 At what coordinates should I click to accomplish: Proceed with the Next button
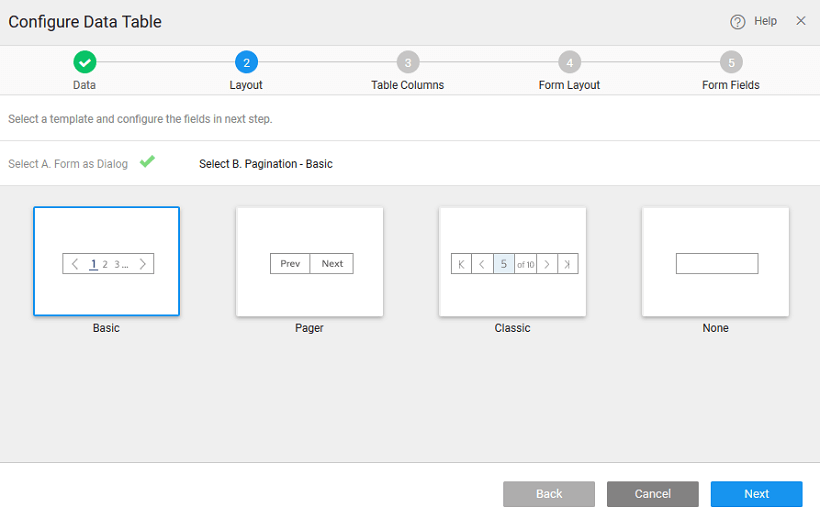[756, 494]
